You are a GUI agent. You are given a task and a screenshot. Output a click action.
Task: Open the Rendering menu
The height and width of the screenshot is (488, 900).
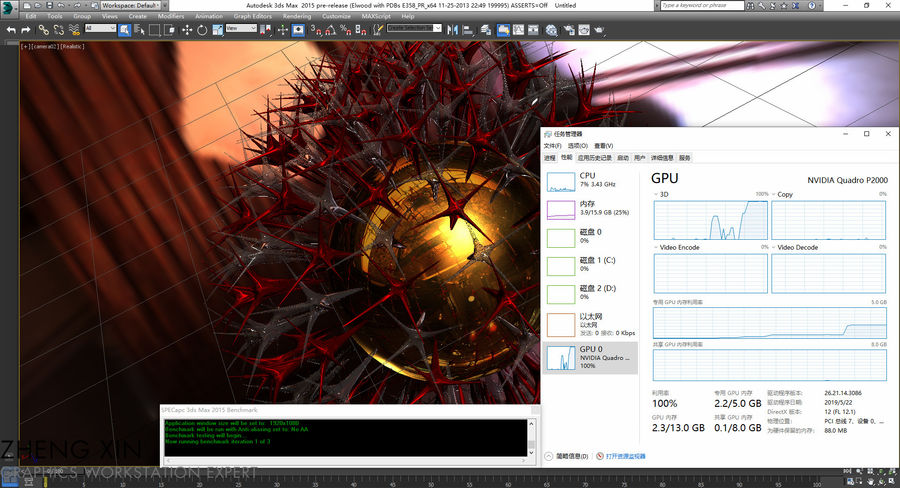297,16
